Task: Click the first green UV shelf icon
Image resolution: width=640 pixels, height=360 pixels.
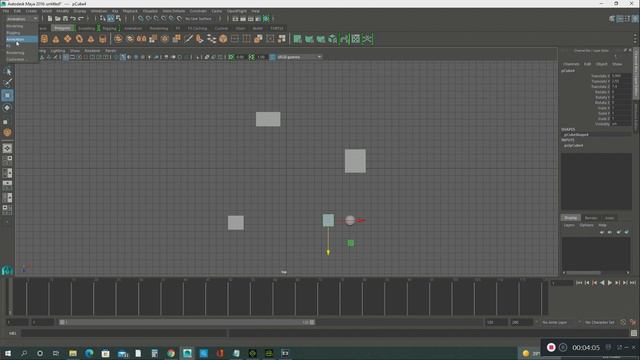Action: click(x=298, y=39)
